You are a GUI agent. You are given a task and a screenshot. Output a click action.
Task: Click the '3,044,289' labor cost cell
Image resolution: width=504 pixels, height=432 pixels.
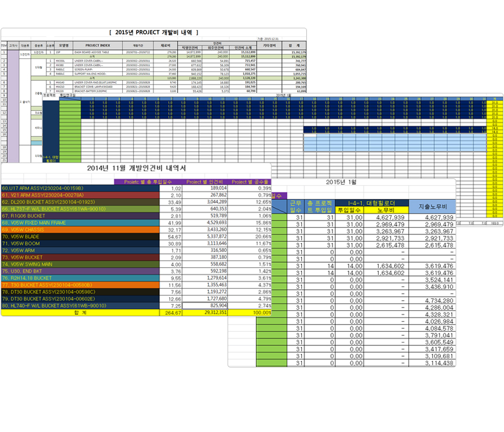(205, 202)
